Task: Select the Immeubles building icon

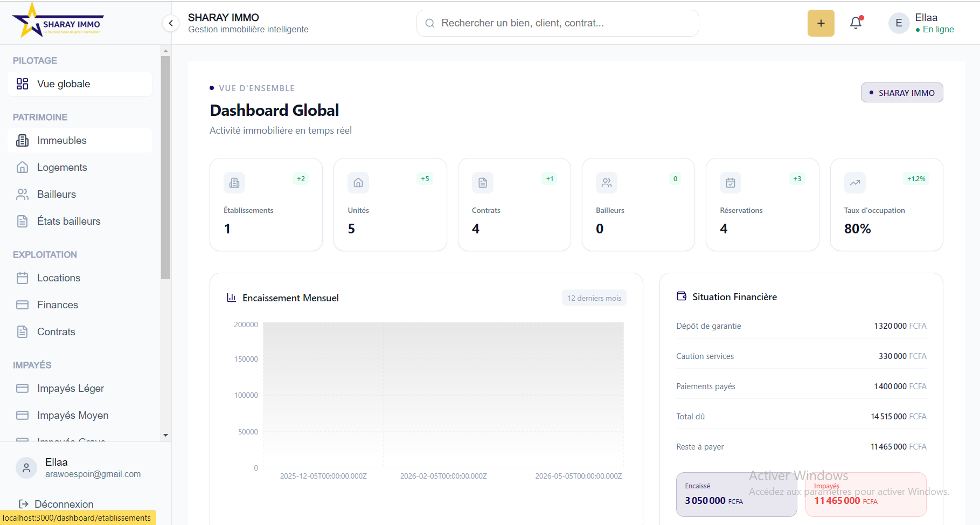Action: coord(22,140)
